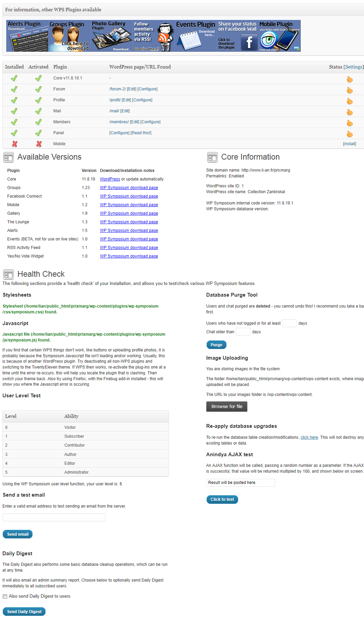Open download page link for Alerts
364x622 pixels.
click(x=129, y=231)
